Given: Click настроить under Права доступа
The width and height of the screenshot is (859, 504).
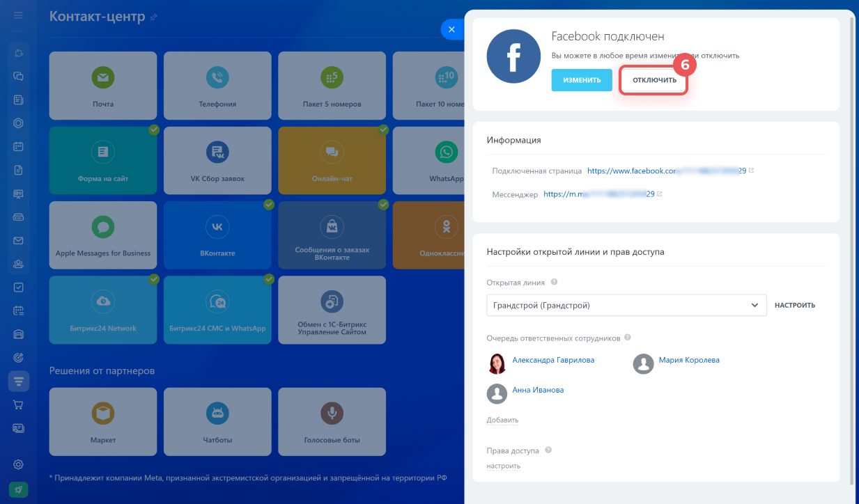Looking at the screenshot, I should pyautogui.click(x=503, y=466).
